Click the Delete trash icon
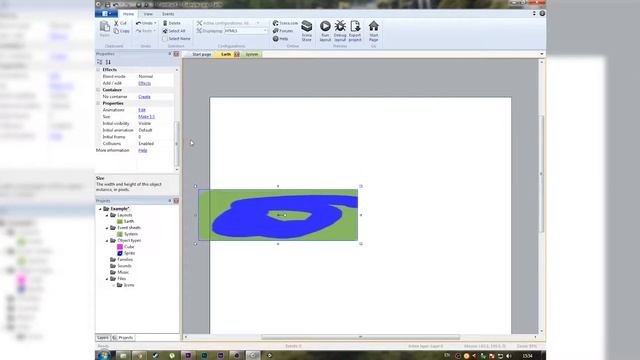Screen dimensions: 640x360 [x=165, y=23]
